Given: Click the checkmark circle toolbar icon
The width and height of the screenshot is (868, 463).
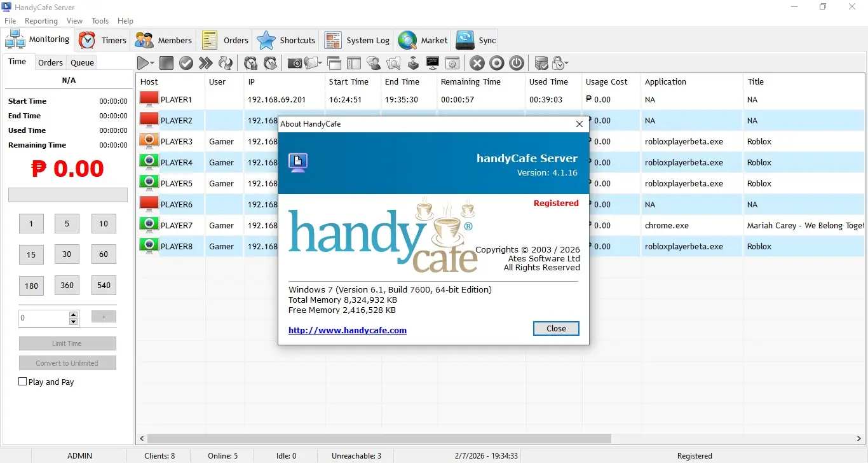Looking at the screenshot, I should 186,63.
